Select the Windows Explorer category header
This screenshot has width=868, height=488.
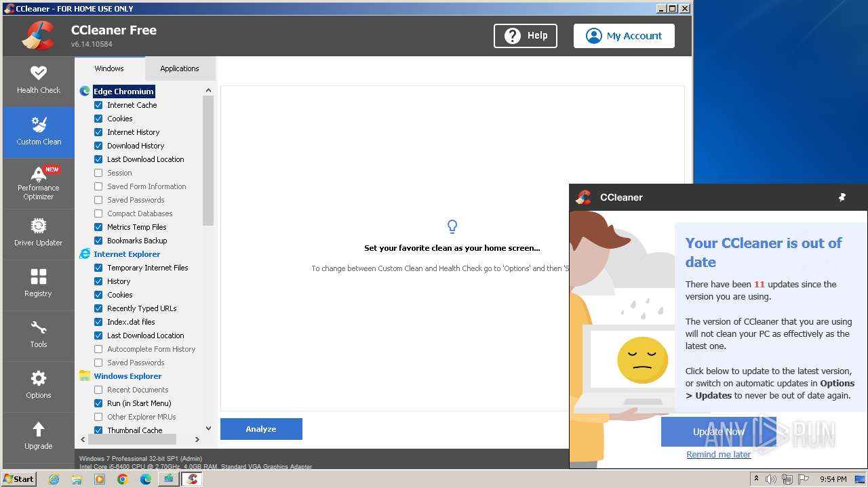point(127,376)
